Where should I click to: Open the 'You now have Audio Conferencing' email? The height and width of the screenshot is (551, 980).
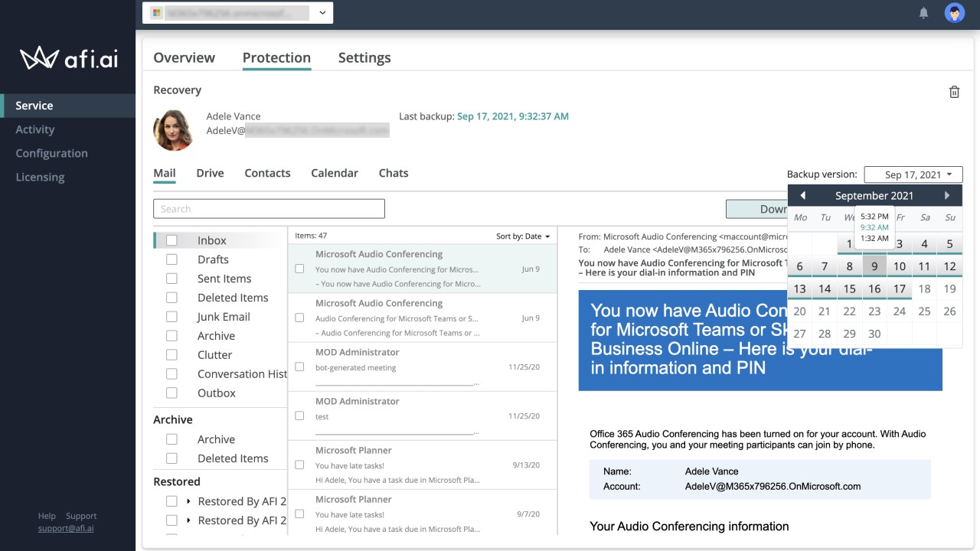coord(423,269)
